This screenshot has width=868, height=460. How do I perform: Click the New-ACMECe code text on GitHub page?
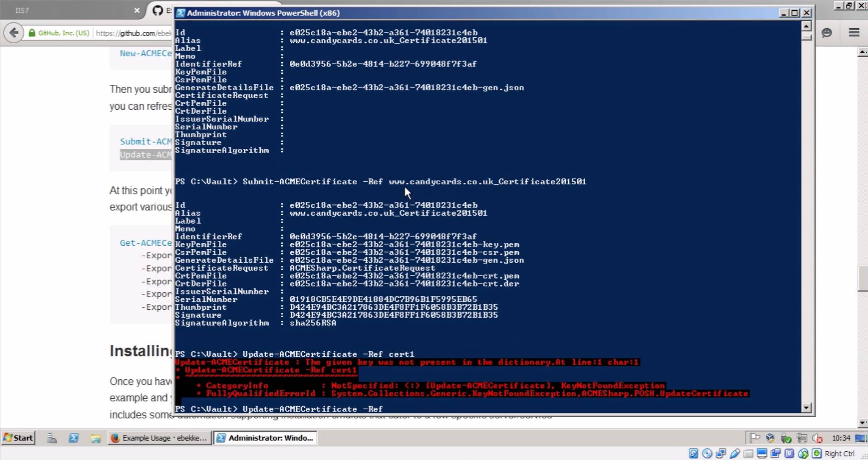click(x=146, y=53)
